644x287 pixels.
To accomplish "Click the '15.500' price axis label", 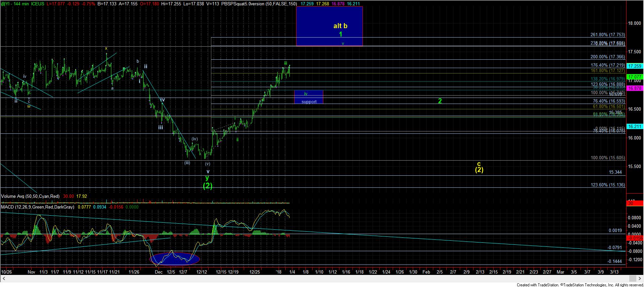I will coord(635,167).
